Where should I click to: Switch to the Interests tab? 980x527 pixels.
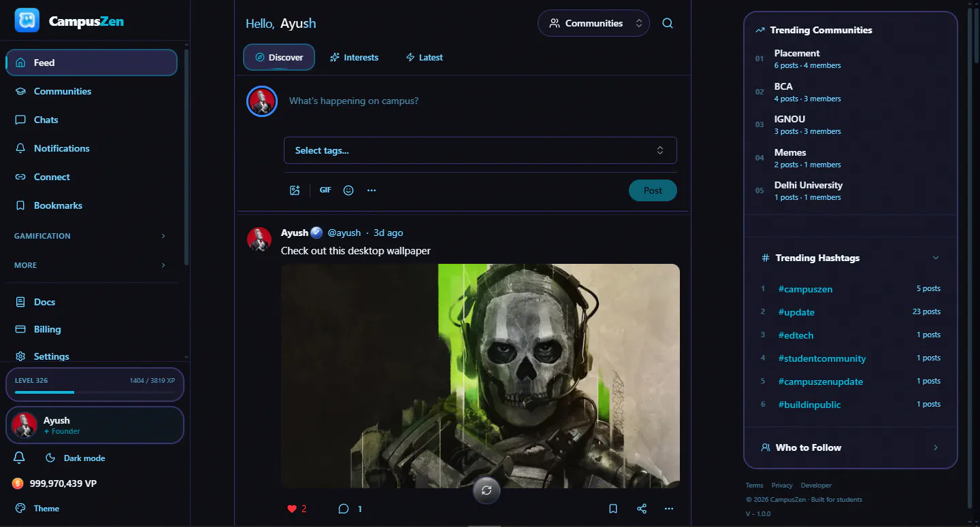(x=354, y=58)
